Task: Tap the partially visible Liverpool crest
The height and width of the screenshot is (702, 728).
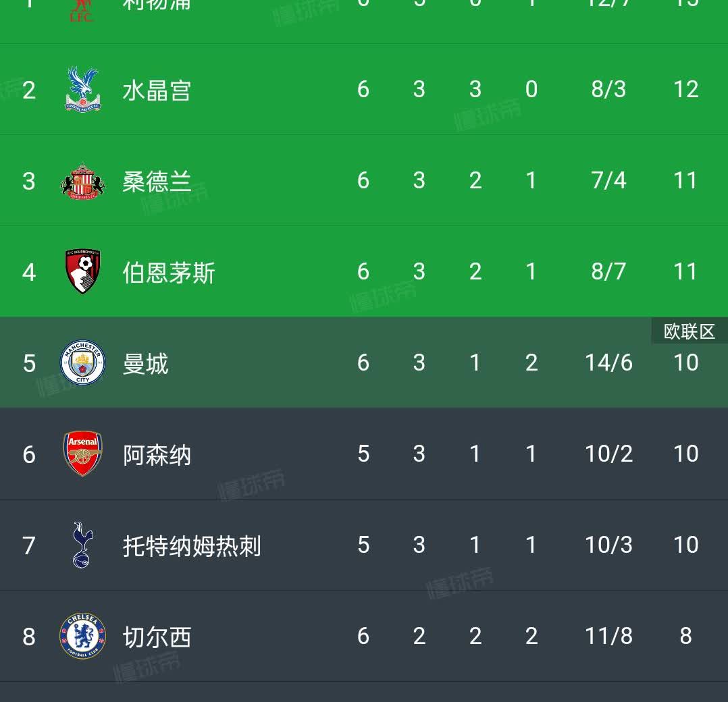Action: click(81, 11)
